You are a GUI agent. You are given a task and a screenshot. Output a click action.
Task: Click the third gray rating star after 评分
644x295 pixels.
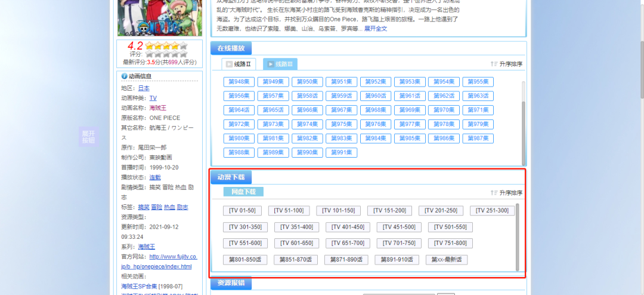166,54
